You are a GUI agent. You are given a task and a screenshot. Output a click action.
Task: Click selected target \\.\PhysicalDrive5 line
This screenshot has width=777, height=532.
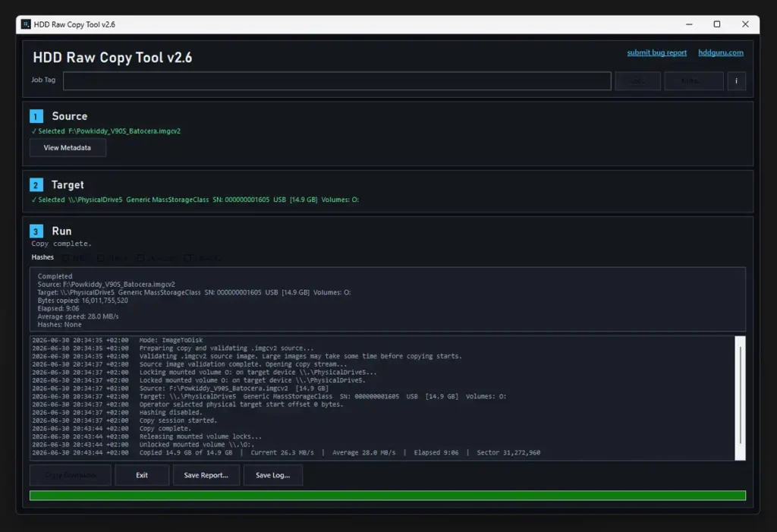[x=195, y=200]
